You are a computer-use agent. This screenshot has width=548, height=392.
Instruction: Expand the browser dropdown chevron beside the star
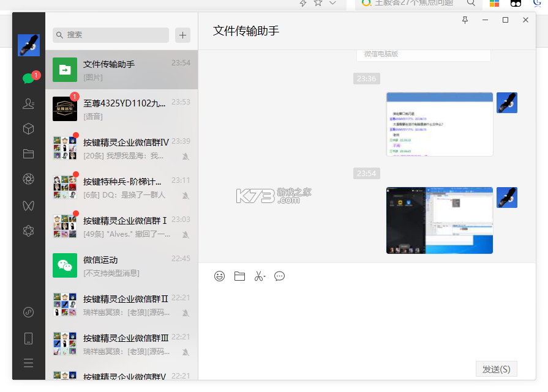[332, 3]
